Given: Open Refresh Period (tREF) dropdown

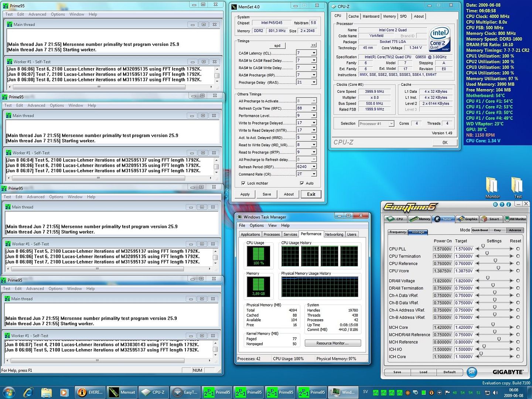Looking at the screenshot, I should (x=314, y=167).
